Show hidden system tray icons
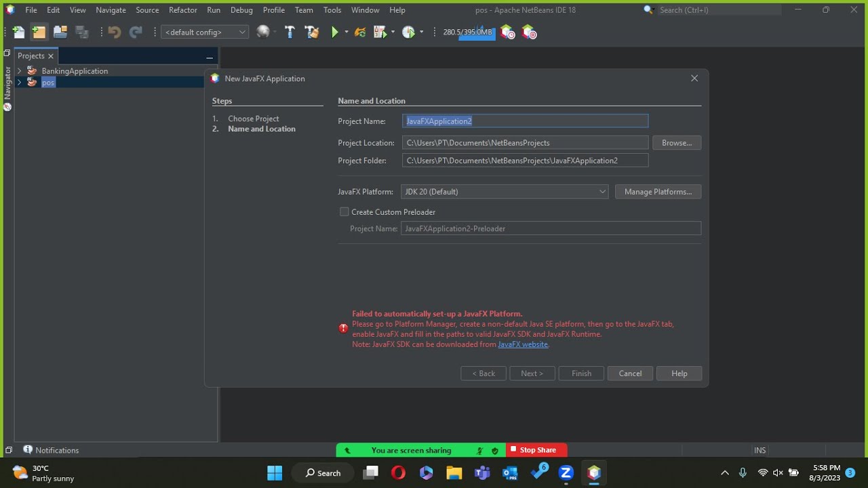 point(724,472)
